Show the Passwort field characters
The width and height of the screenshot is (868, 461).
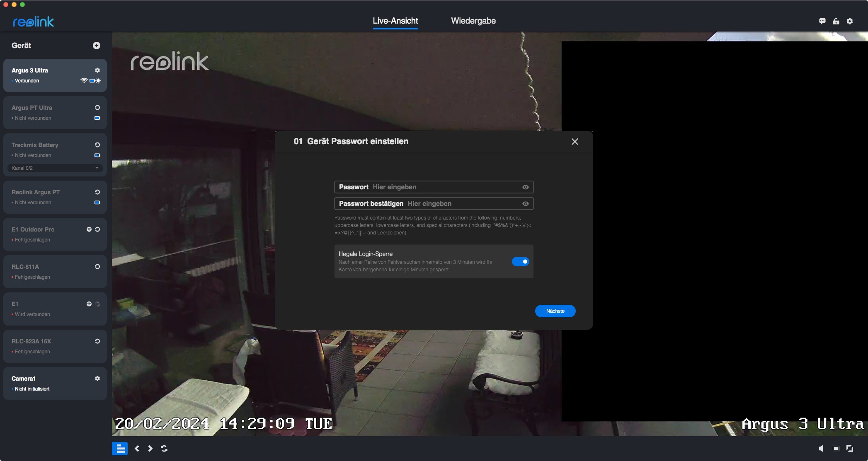coord(525,187)
